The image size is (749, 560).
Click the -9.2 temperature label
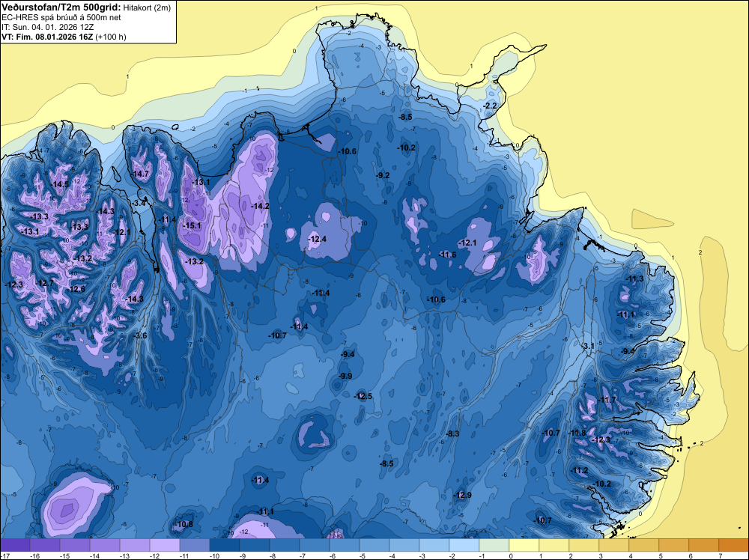coord(383,175)
